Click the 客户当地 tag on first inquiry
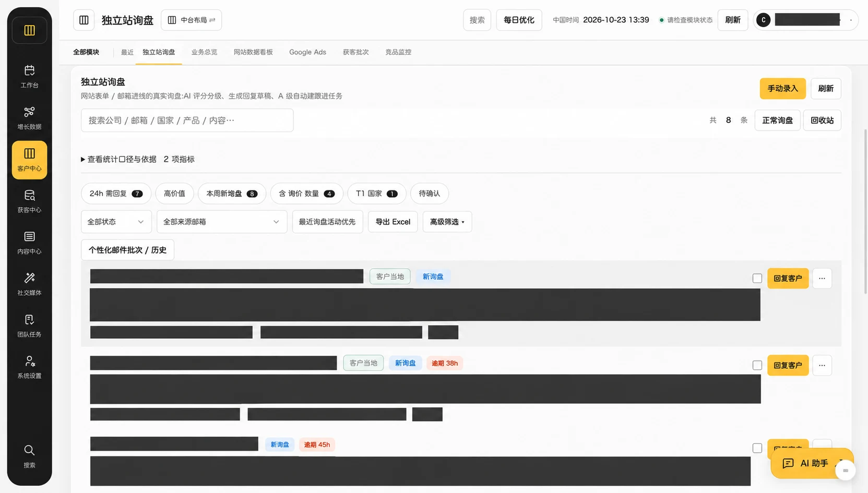Image resolution: width=868 pixels, height=493 pixels. (x=390, y=276)
